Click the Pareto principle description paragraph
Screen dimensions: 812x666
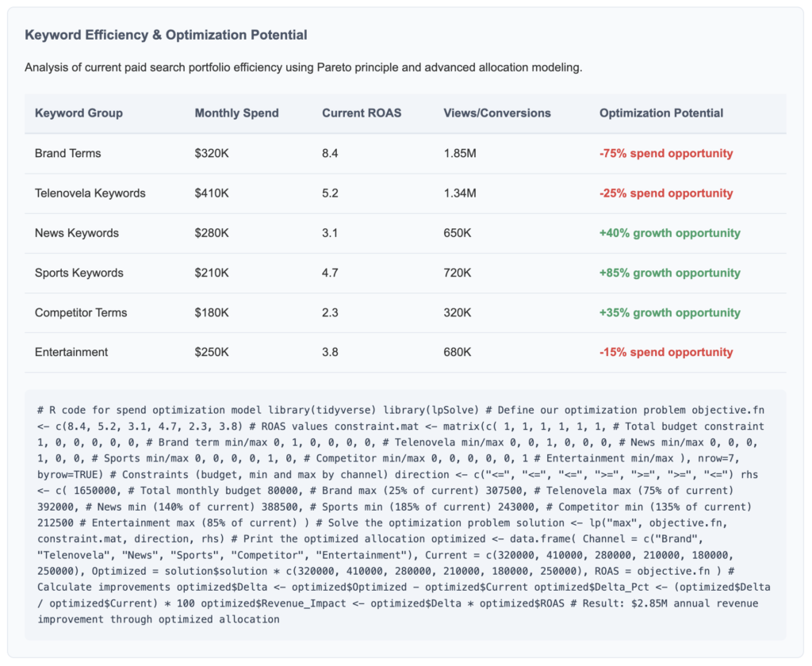pyautogui.click(x=304, y=67)
